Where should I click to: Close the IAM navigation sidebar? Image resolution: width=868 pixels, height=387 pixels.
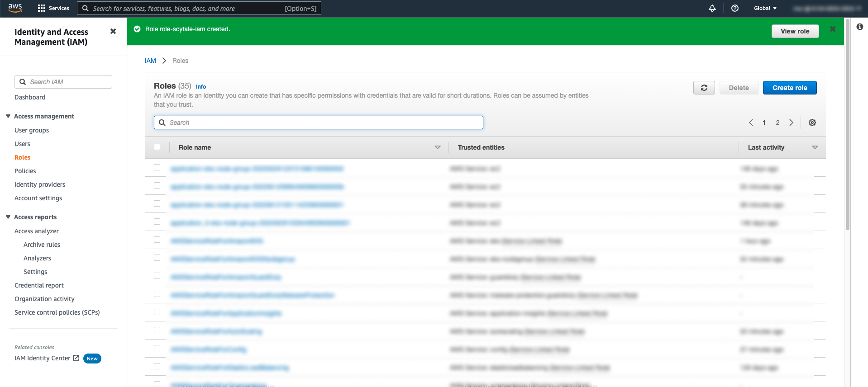113,31
